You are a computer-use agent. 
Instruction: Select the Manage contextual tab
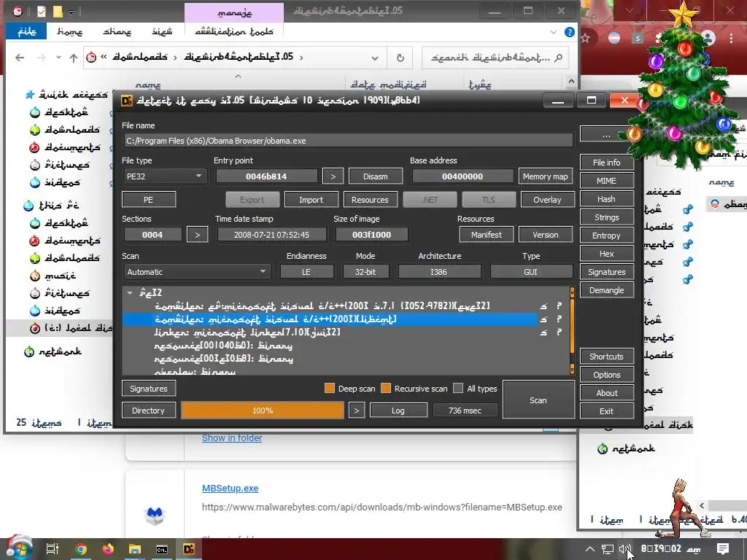tap(234, 12)
